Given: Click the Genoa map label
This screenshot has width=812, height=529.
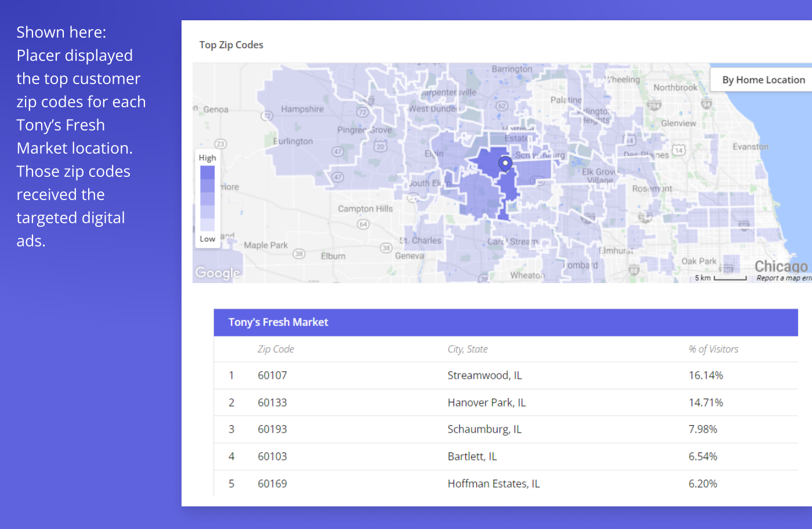Looking at the screenshot, I should (x=216, y=110).
